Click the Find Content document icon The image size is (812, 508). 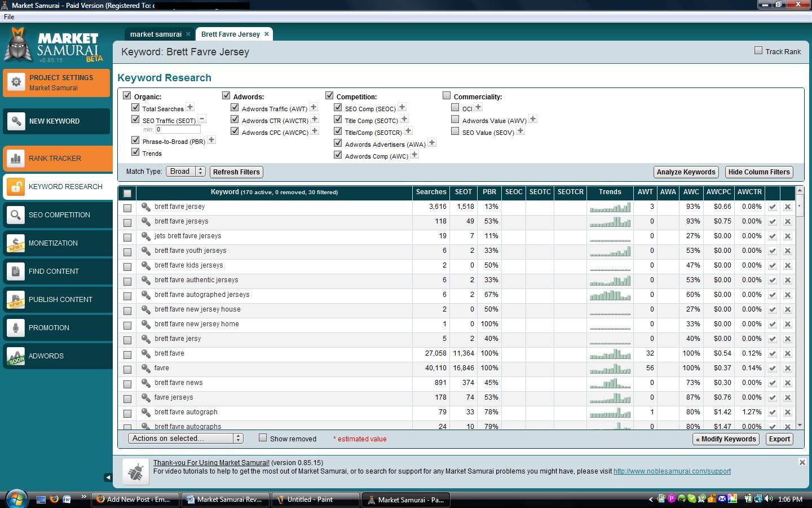[x=16, y=271]
